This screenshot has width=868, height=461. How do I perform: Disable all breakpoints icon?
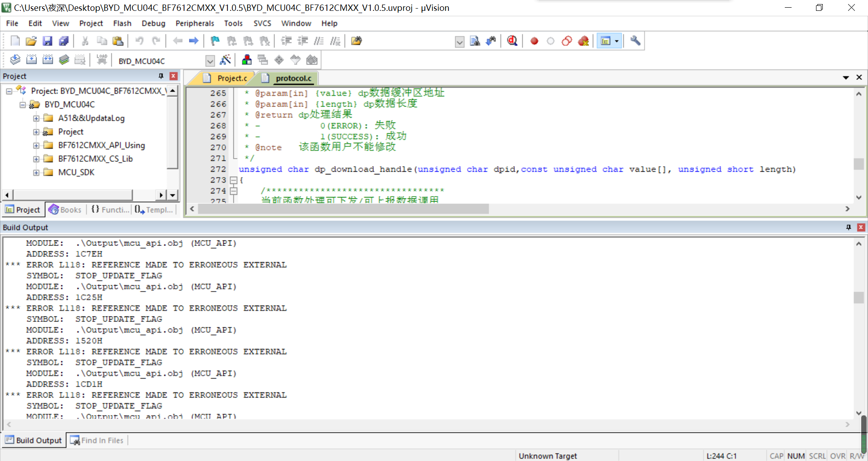567,41
